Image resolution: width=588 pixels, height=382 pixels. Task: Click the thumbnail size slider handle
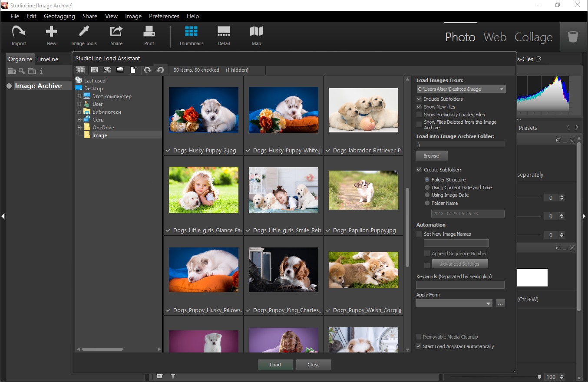pos(539,377)
